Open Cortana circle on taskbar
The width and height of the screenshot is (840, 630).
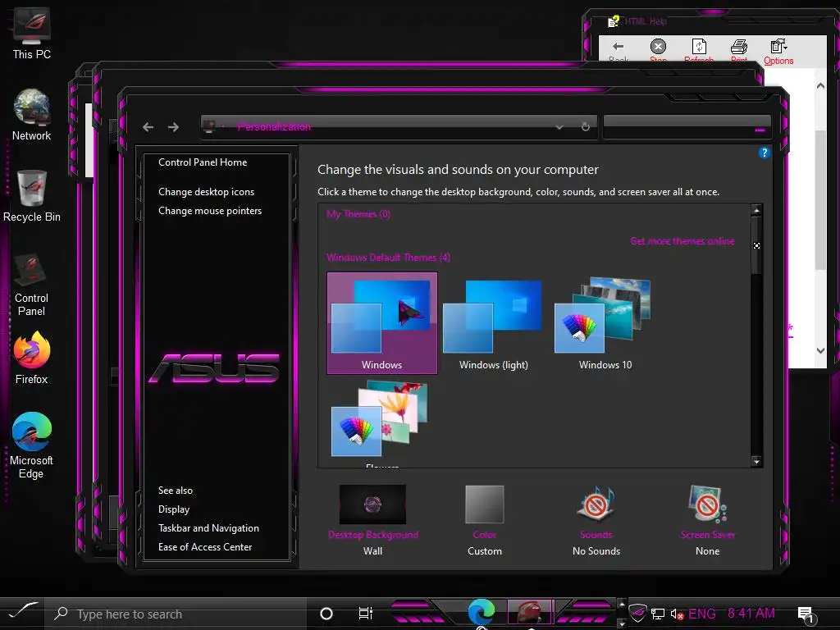(326, 614)
